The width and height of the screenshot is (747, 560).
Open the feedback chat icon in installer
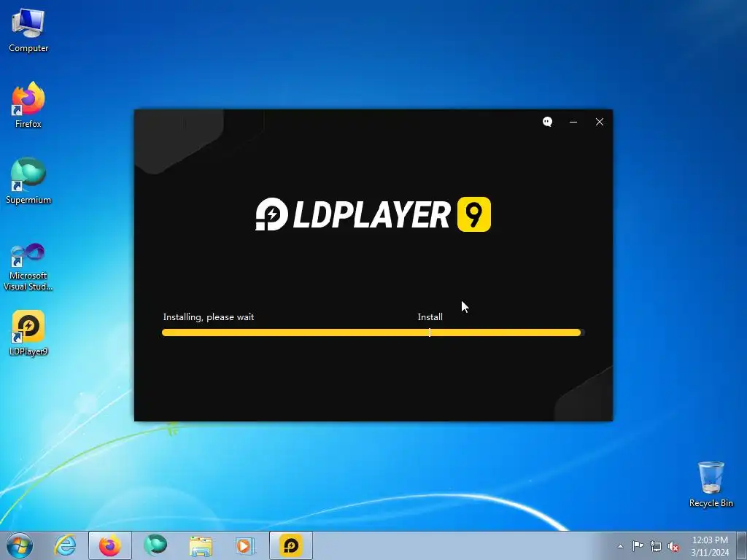click(547, 122)
